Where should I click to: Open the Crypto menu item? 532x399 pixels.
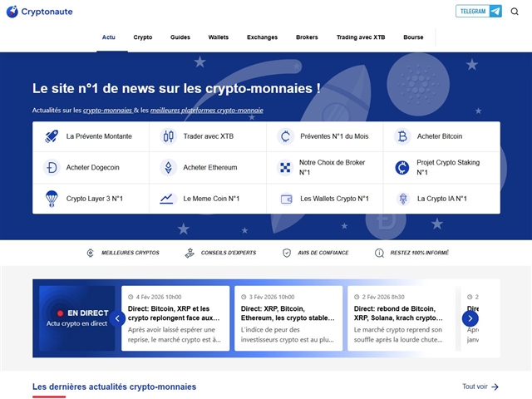pos(143,37)
